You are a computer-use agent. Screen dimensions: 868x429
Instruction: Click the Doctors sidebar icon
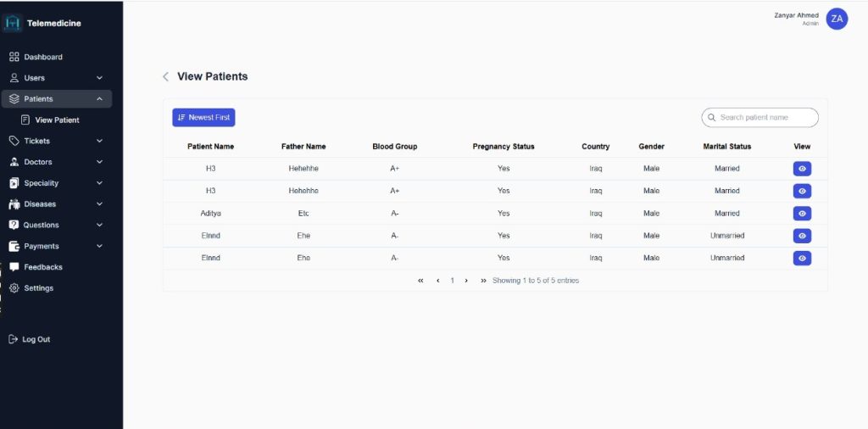(x=14, y=162)
